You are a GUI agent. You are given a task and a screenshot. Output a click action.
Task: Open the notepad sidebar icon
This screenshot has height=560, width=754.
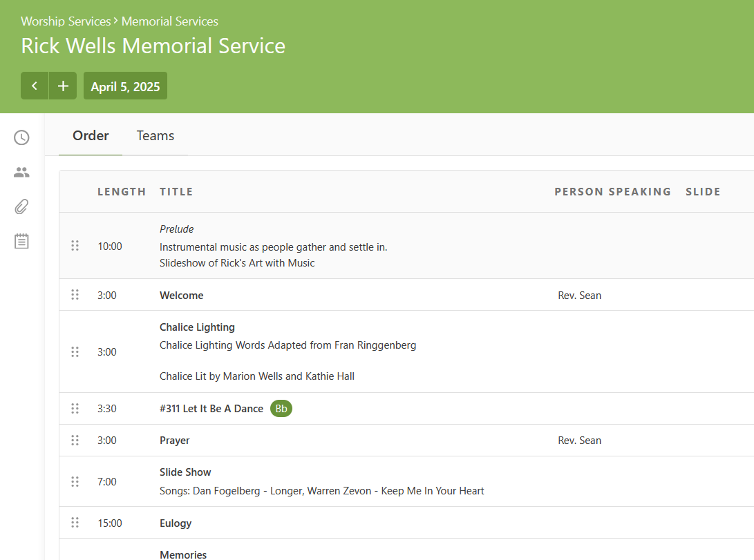point(22,241)
